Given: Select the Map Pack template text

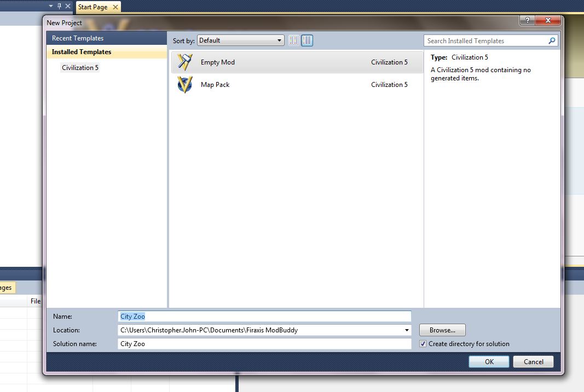Looking at the screenshot, I should click(215, 84).
